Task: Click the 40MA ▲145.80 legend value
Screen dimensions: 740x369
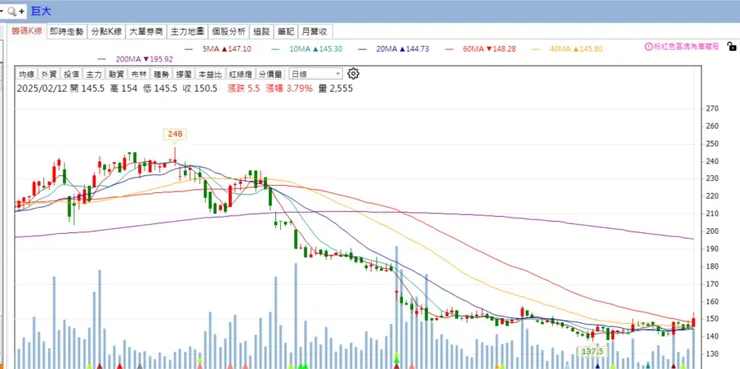Action: (576, 49)
